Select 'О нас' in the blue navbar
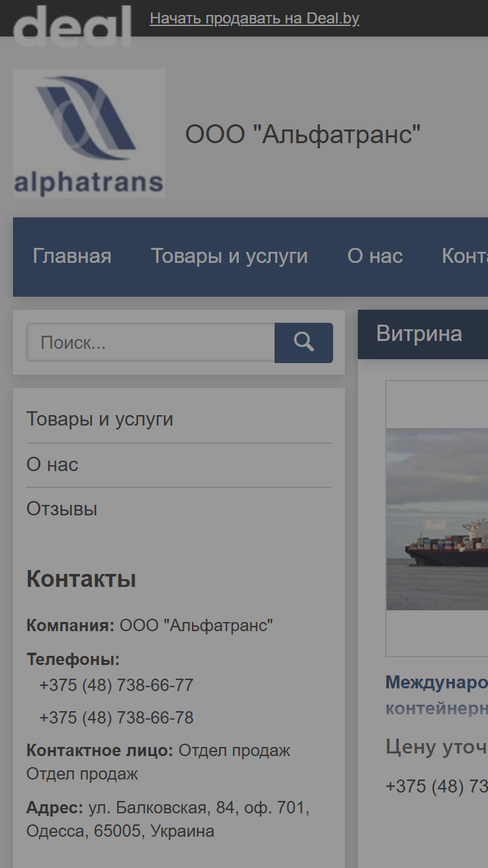The image size is (488, 868). point(375,256)
